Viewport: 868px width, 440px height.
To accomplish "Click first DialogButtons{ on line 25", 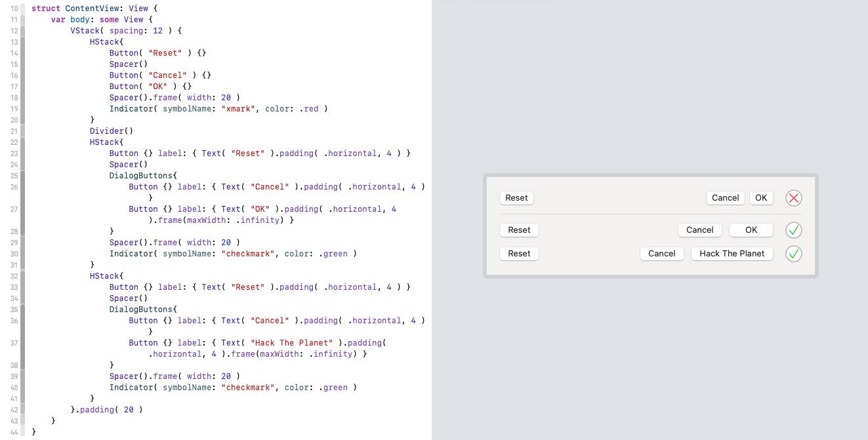I will pyautogui.click(x=143, y=176).
